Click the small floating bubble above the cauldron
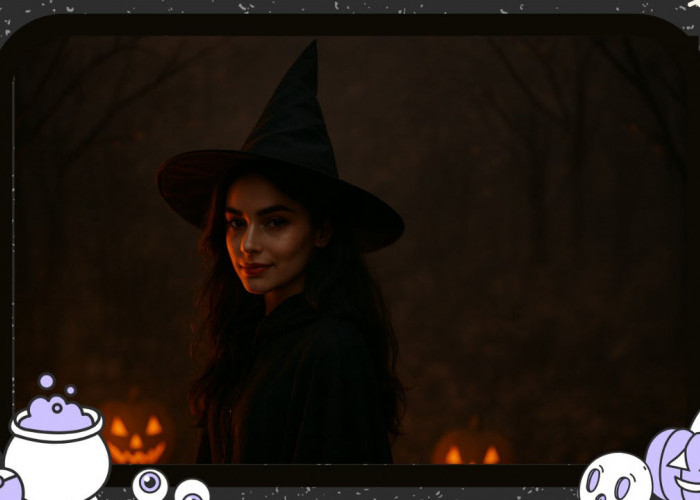The width and height of the screenshot is (700, 500). (46, 381)
